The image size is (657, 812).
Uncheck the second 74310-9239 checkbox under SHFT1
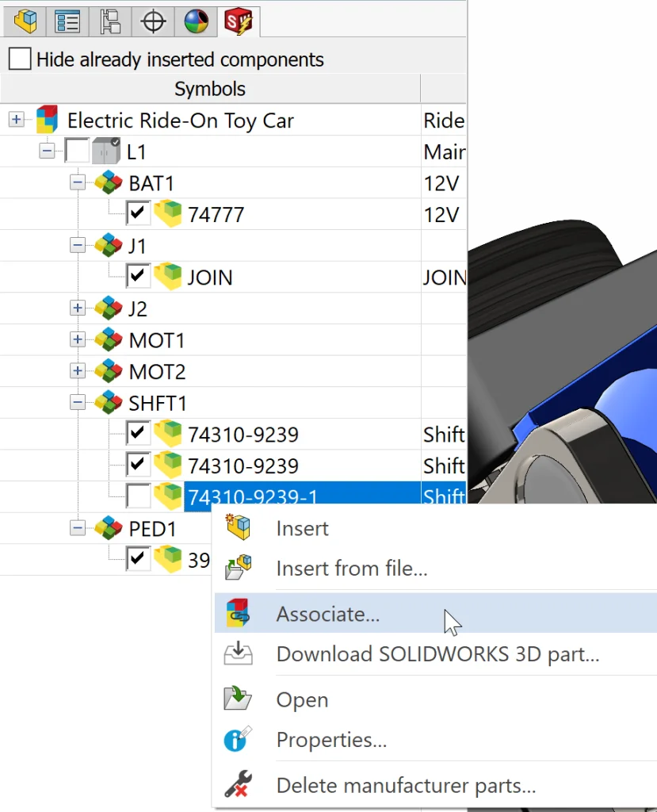(x=138, y=465)
